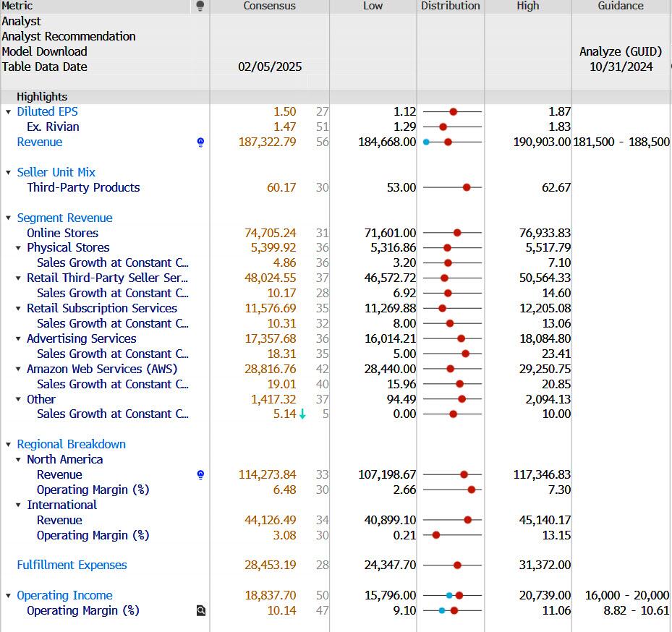
Task: Collapse the Regional Breakdown section arrow
Action: tap(9, 445)
